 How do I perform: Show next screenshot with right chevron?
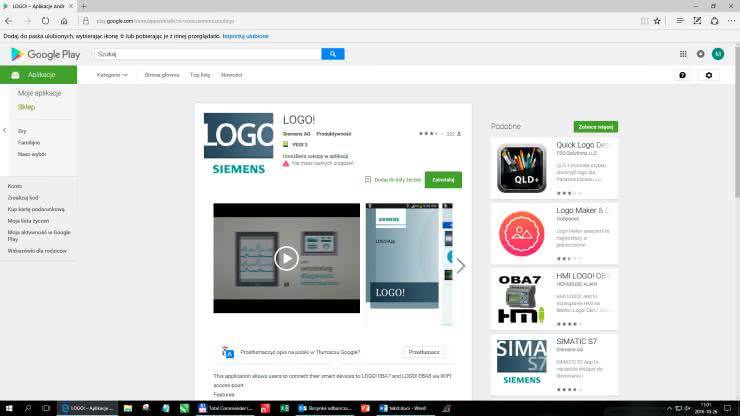pyautogui.click(x=460, y=266)
